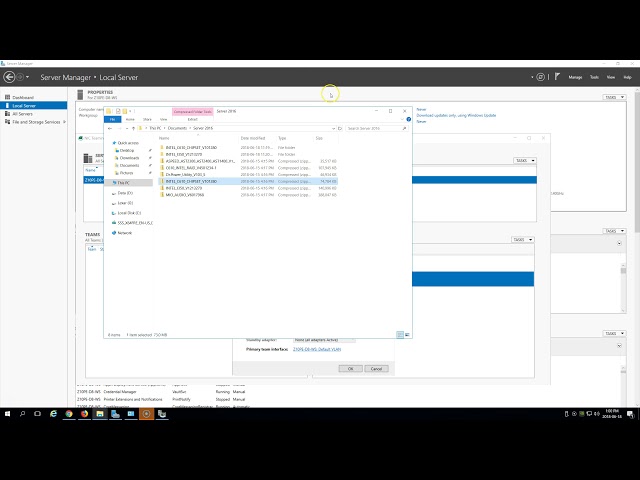Click the OK button in NIC Teaming dialog

tap(351, 369)
